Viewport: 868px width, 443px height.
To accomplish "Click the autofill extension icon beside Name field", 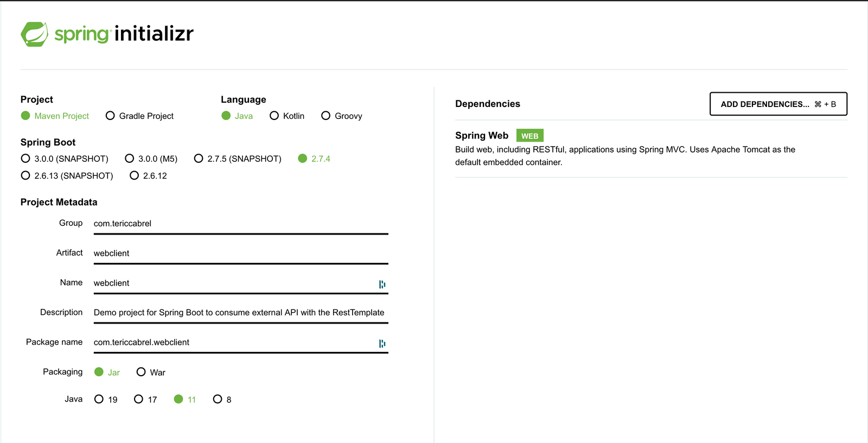I will point(383,284).
